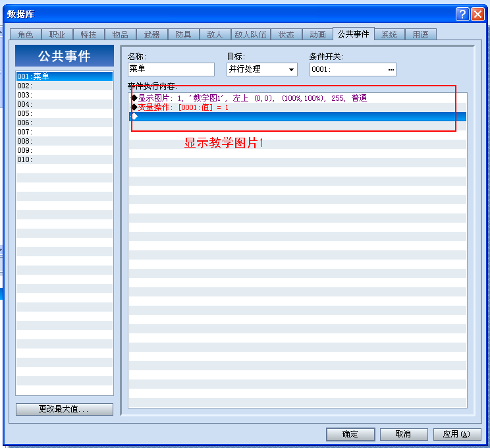
Task: Select the highlighted empty command line
Action: 298,117
